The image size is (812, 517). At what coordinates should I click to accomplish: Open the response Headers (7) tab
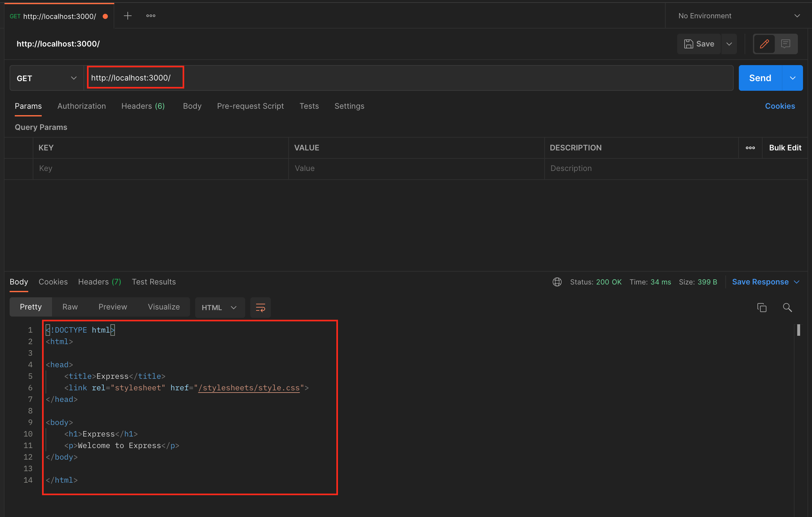(x=99, y=282)
